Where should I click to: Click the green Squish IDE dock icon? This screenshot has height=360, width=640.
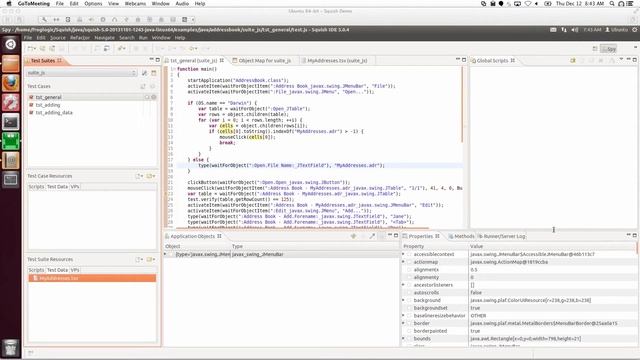(11, 141)
